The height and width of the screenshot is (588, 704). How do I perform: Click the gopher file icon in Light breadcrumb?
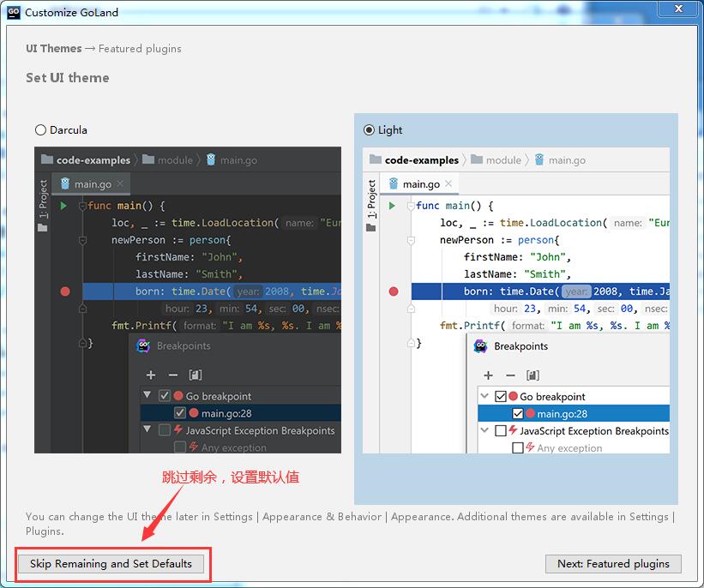(x=539, y=159)
